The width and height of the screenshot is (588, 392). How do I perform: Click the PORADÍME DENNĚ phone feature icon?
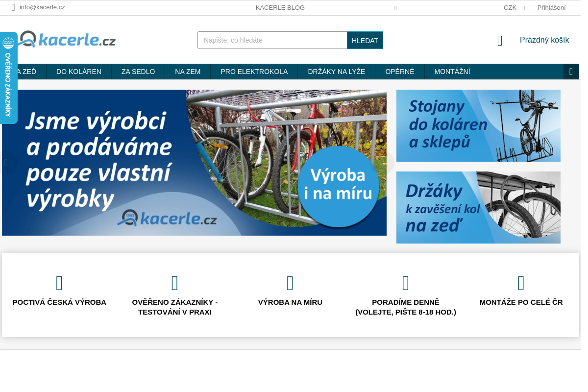coord(405,283)
